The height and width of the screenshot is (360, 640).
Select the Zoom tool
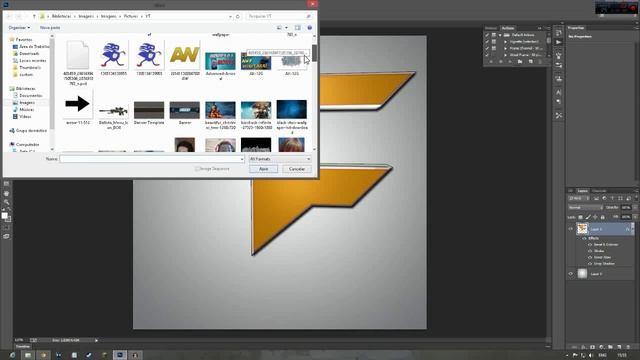tap(6, 202)
